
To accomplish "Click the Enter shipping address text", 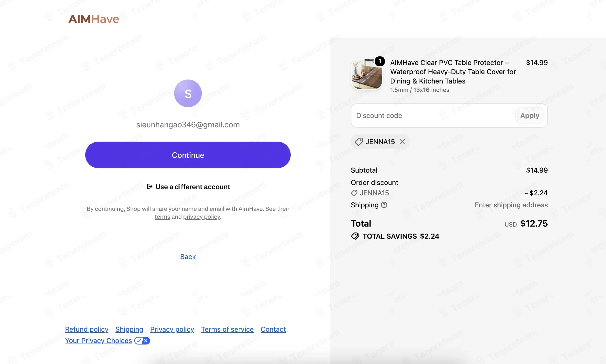I will point(511,205).
